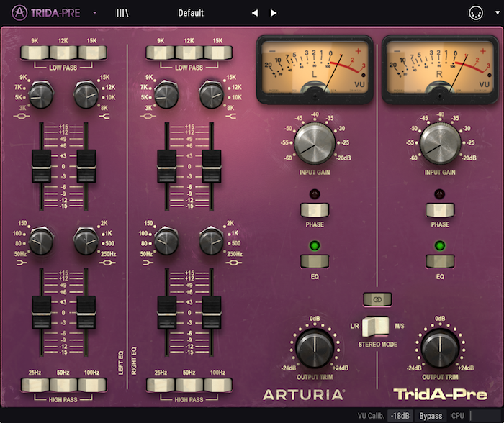This screenshot has height=423, width=504.
Task: Toggle the left channel Phase button
Action: (315, 210)
